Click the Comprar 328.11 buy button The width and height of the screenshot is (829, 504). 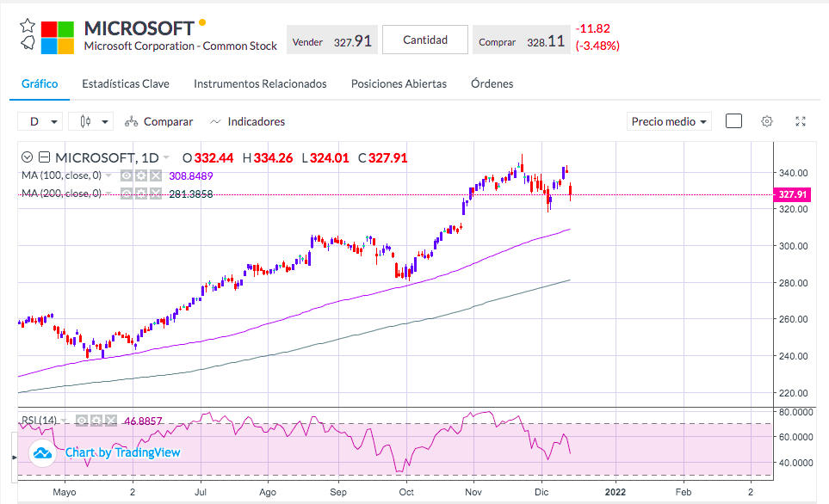click(x=522, y=40)
